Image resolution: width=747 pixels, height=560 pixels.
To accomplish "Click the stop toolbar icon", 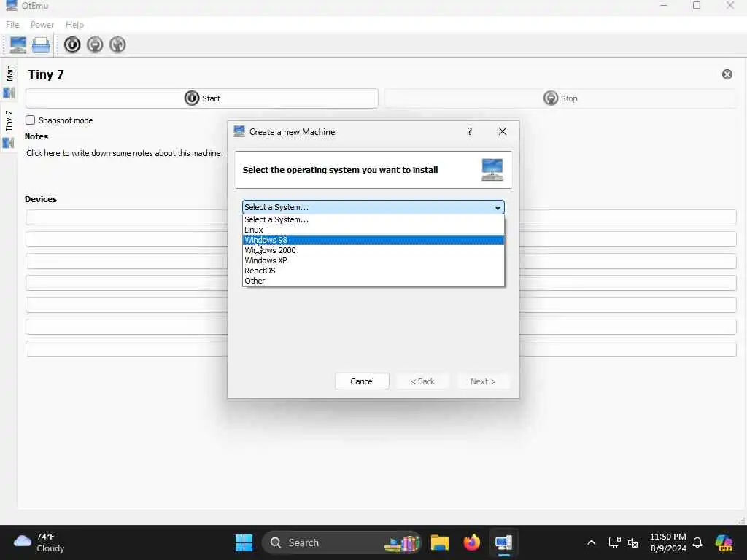I will coord(96,44).
